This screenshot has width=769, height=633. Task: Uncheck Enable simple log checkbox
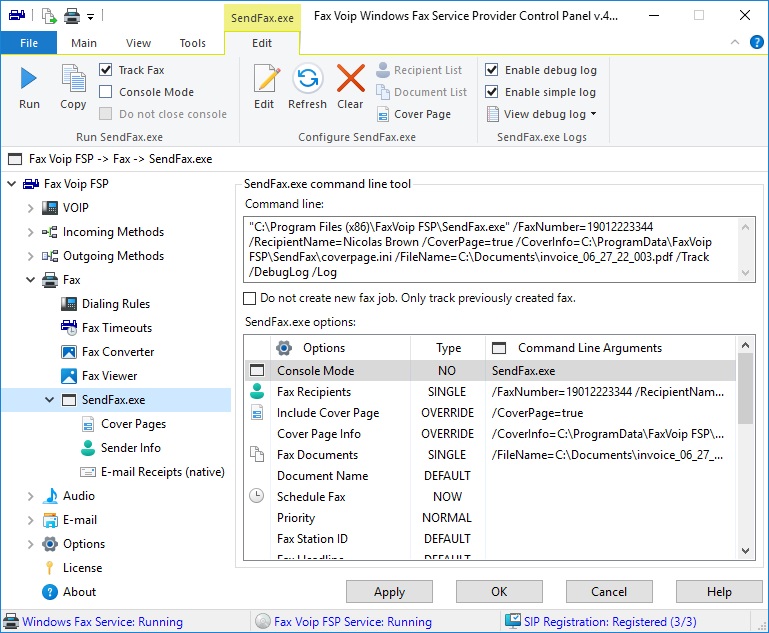[x=491, y=92]
